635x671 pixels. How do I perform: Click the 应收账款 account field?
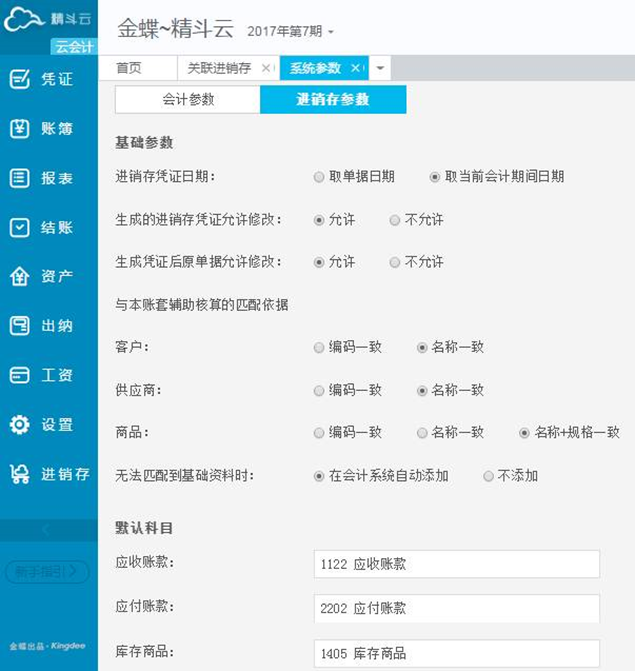457,564
